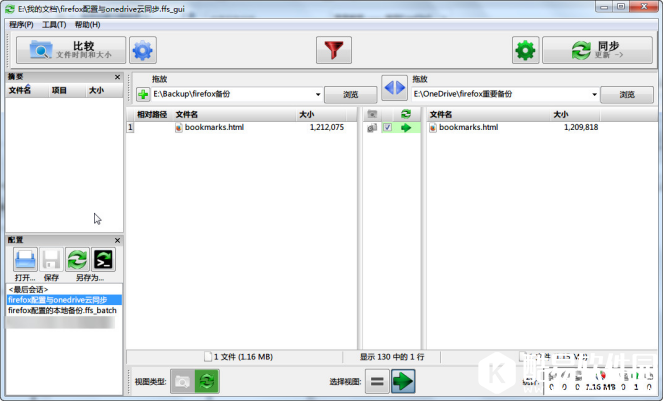Screen dimensions: 663x401
Task: Save as batch job icon
Action: (103, 260)
